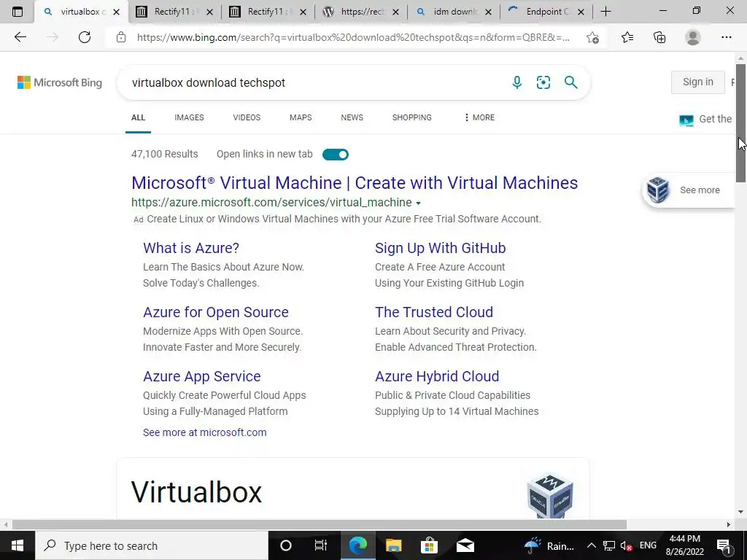Open the clock showing 4:44 PM
Image resolution: width=747 pixels, height=560 pixels.
(x=684, y=545)
